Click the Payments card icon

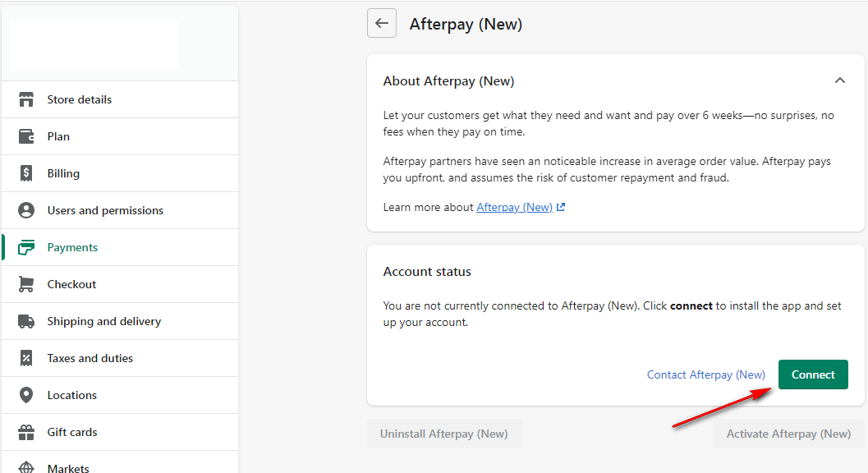[x=26, y=247]
